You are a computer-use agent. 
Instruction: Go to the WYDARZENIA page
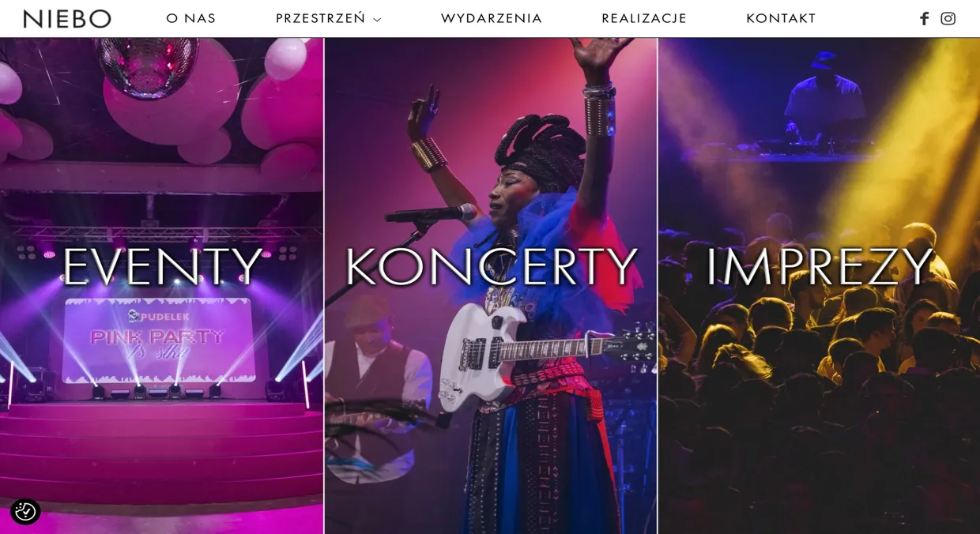492,18
